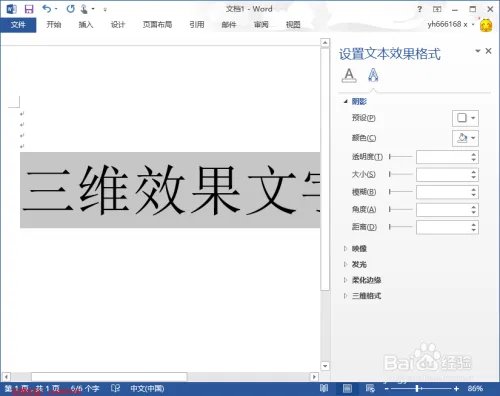500x396 pixels.
Task: Click the Save icon in quick access toolbar
Action: 29,9
